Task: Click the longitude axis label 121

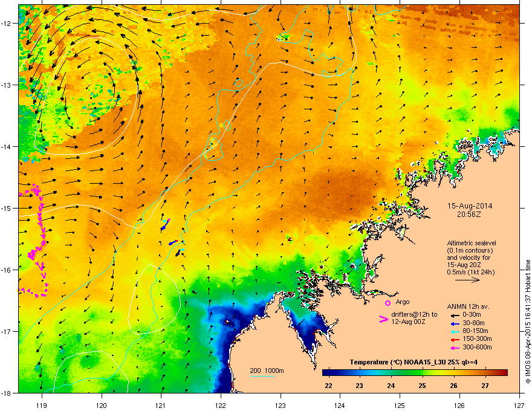Action: (161, 405)
